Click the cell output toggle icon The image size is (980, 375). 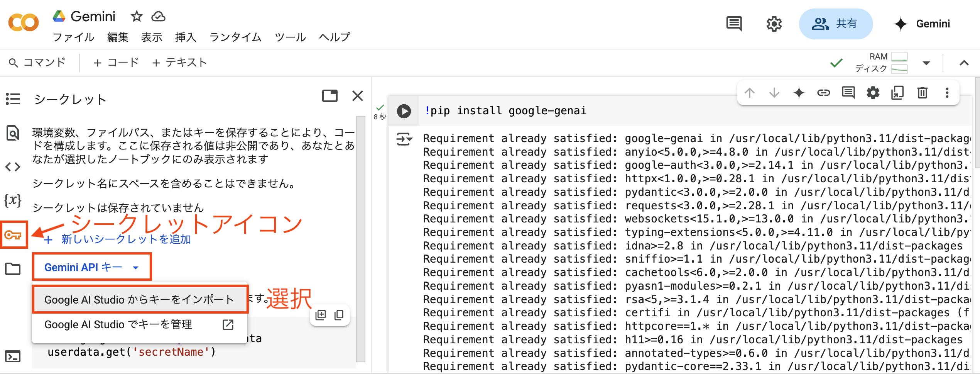(x=404, y=139)
